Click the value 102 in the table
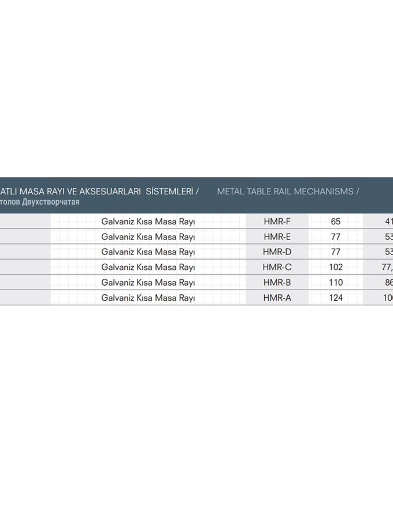The image size is (393, 532). point(336,267)
